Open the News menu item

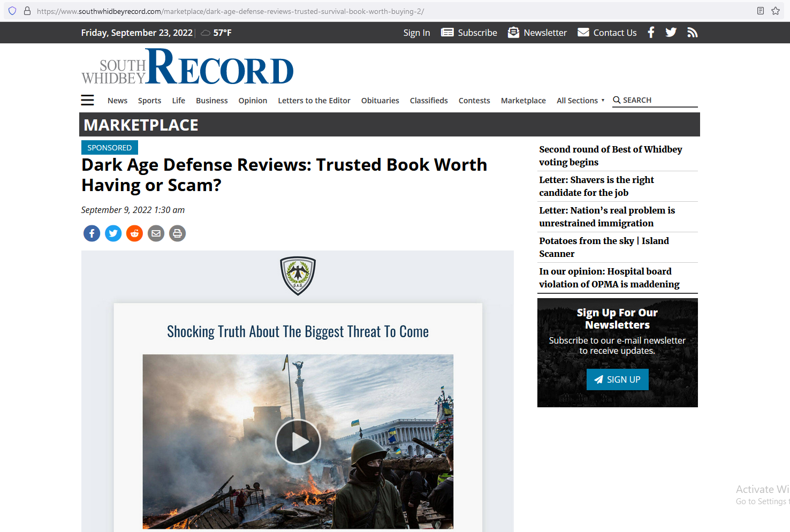tap(118, 101)
